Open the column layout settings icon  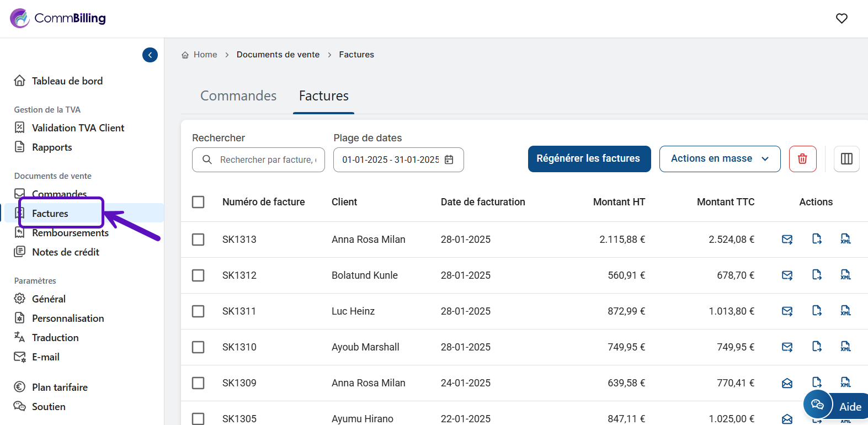pyautogui.click(x=846, y=159)
